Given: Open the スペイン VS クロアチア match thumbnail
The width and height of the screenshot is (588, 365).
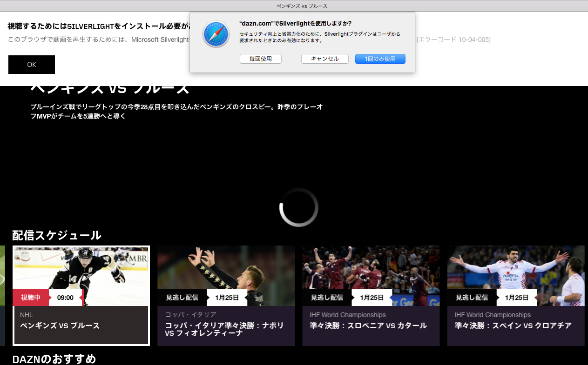Looking at the screenshot, I should 516,276.
